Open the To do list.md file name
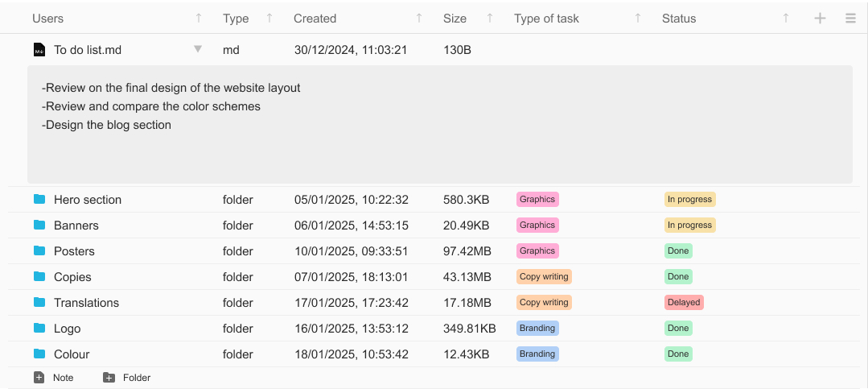The height and width of the screenshot is (389, 868). [88, 50]
